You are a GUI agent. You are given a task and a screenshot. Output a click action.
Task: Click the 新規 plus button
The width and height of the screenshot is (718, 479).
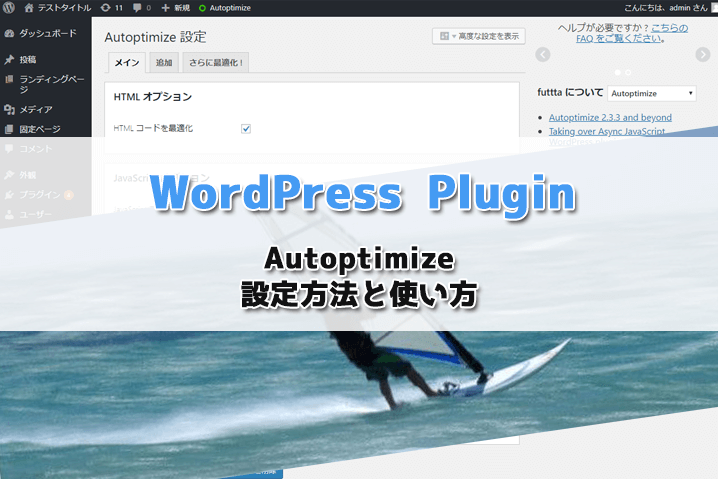pyautogui.click(x=176, y=8)
